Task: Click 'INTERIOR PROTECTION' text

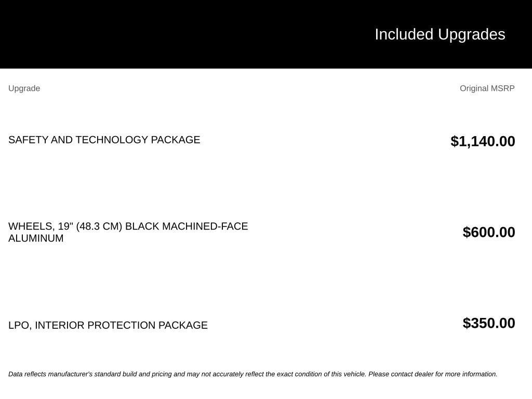Action: tap(96, 325)
